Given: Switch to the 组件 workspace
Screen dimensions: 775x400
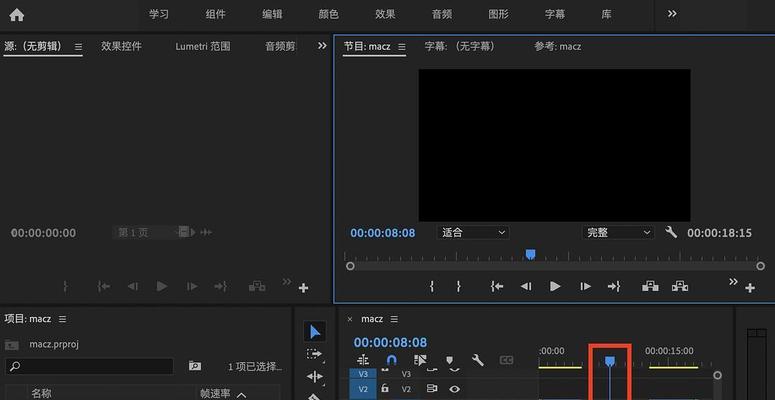Looking at the screenshot, I should 215,14.
